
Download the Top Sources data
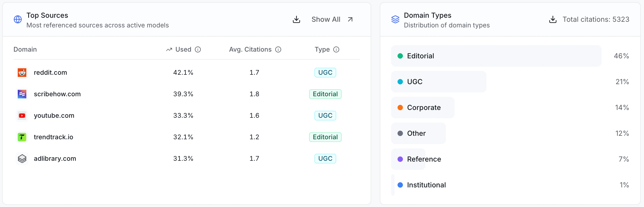tap(296, 19)
